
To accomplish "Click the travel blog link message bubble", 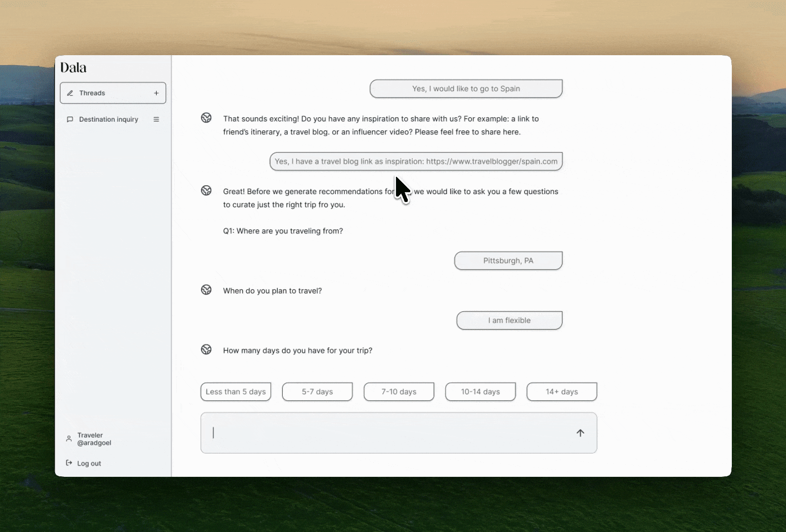I will [416, 161].
